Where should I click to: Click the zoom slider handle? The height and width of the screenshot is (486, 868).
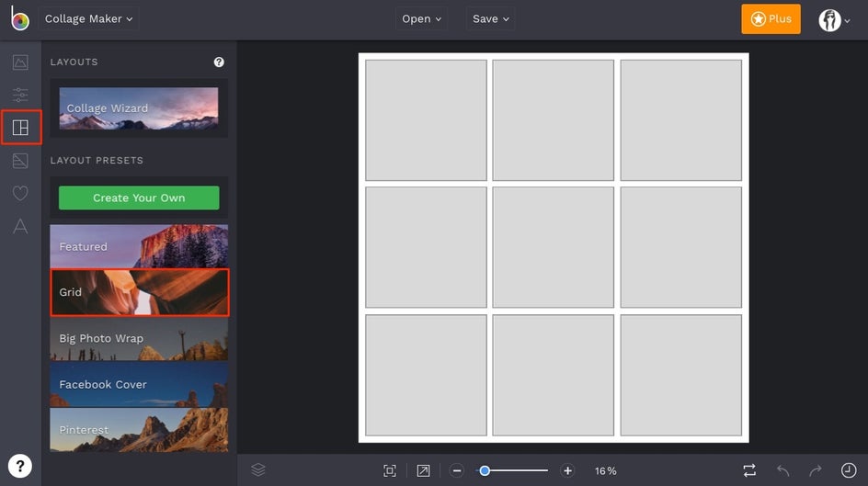tap(485, 470)
